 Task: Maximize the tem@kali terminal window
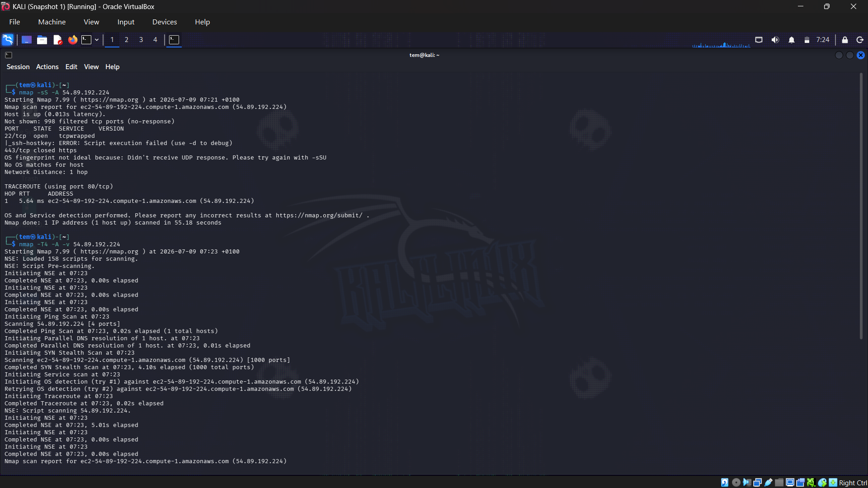pos(850,55)
